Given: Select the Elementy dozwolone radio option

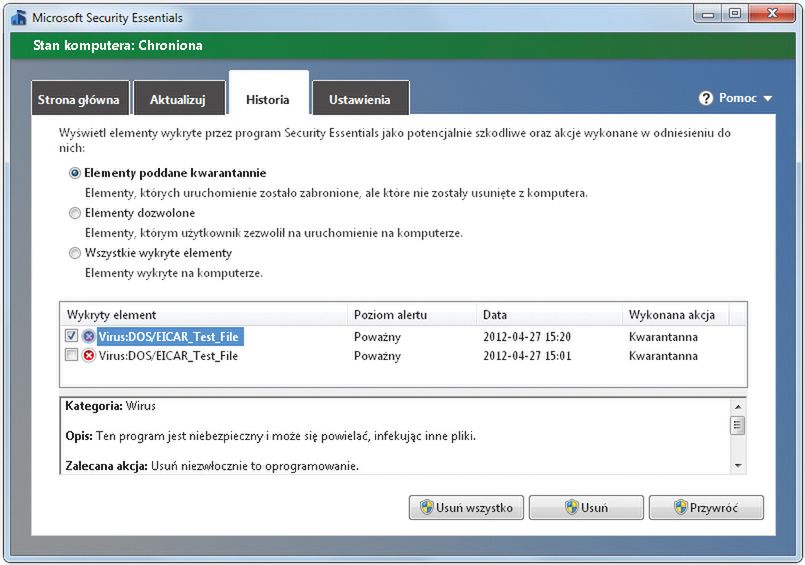Looking at the screenshot, I should tap(75, 213).
